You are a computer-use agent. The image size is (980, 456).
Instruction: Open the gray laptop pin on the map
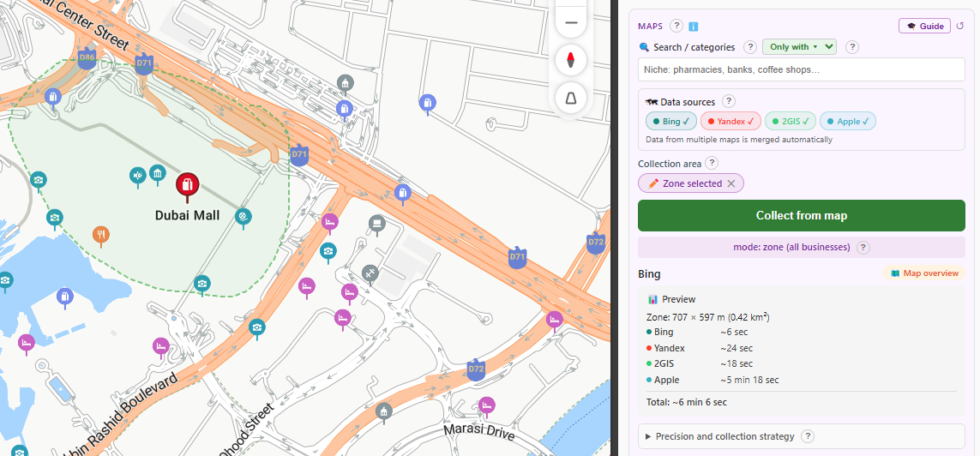pyautogui.click(x=376, y=223)
